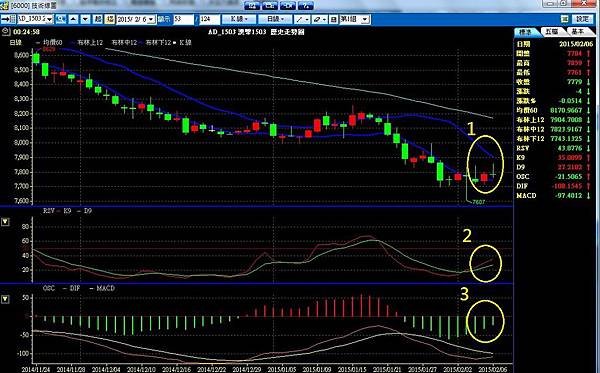Click the OSC value -21.5065
This screenshot has height=373, width=600.
569,176
